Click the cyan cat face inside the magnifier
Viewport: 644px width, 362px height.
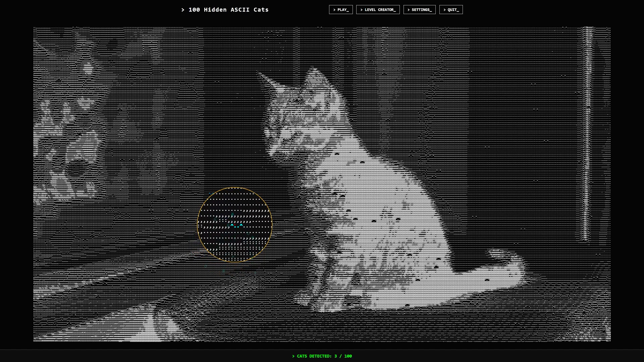[236, 226]
